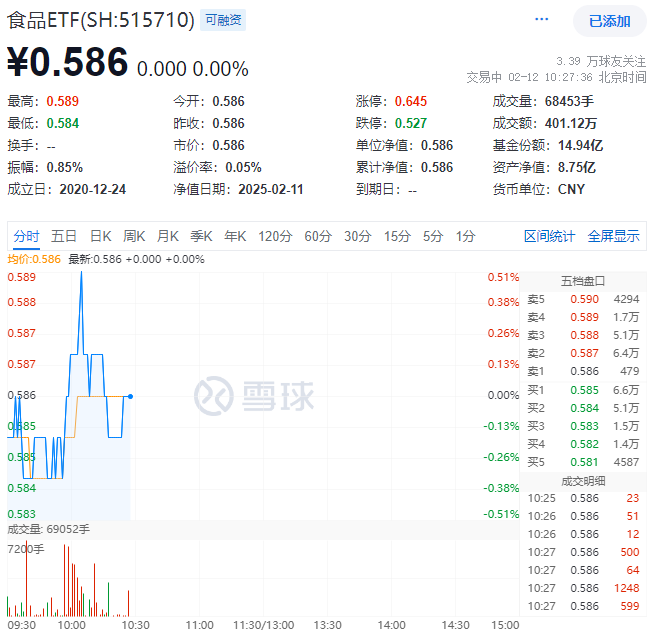
Task: Click the 全屏显示 fullscreen link
Action: tap(614, 236)
